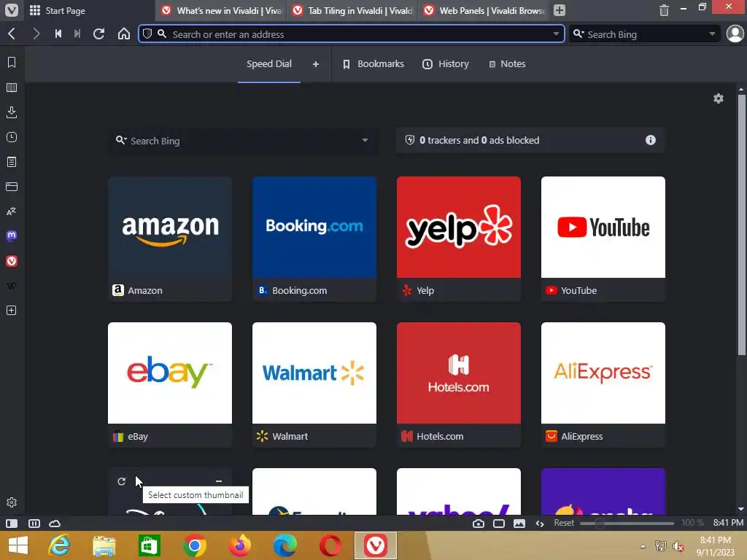Add a new web panel

pyautogui.click(x=12, y=311)
